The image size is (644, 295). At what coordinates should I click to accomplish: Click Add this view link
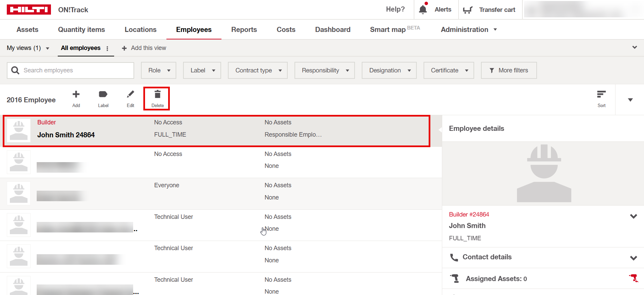144,48
